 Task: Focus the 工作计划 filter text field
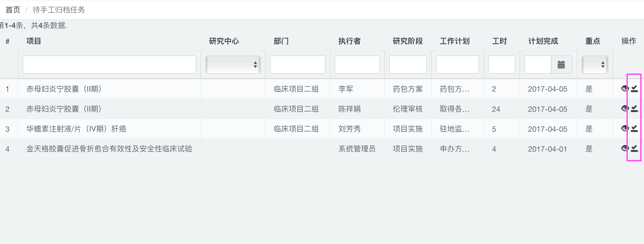click(x=458, y=65)
